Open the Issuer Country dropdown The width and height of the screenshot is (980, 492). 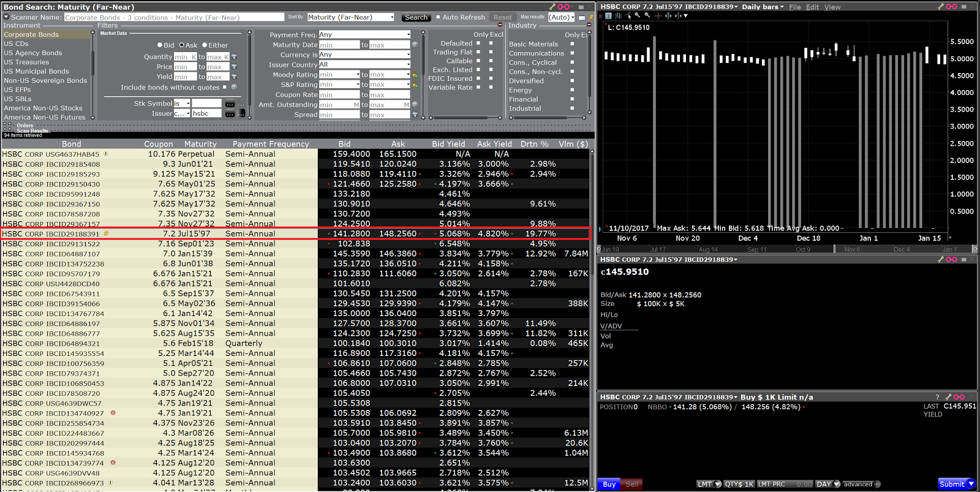coord(364,64)
